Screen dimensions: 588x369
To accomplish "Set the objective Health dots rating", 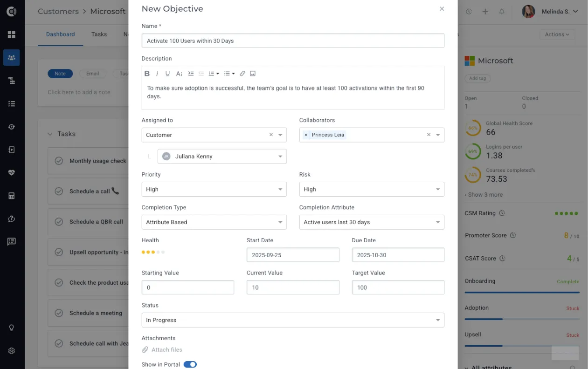I will pyautogui.click(x=153, y=252).
